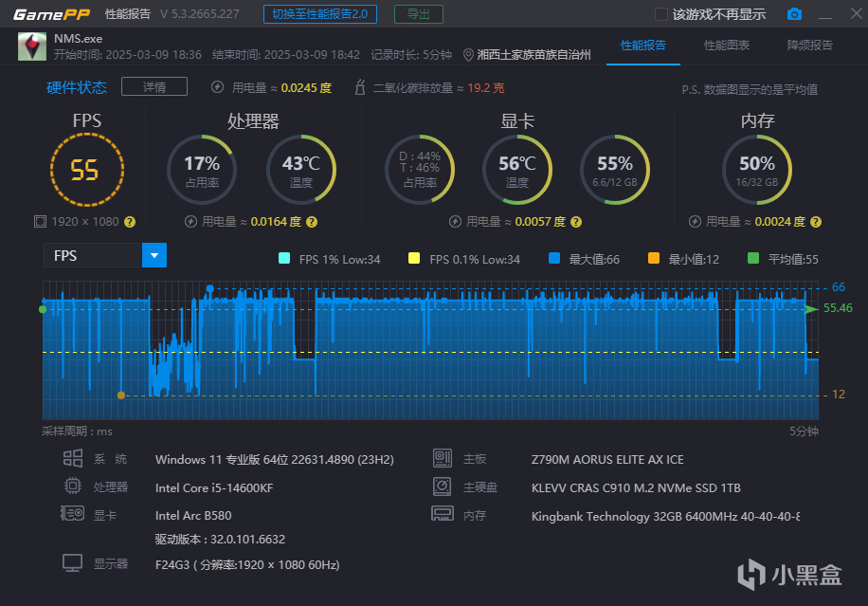Image resolution: width=868 pixels, height=606 pixels.
Task: Click the processor chip icon
Action: (x=73, y=486)
